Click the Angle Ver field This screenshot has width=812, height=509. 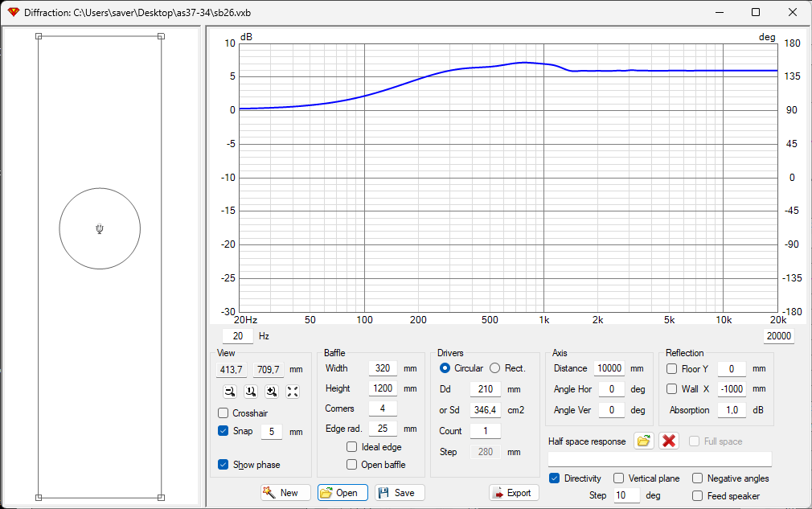pos(612,410)
